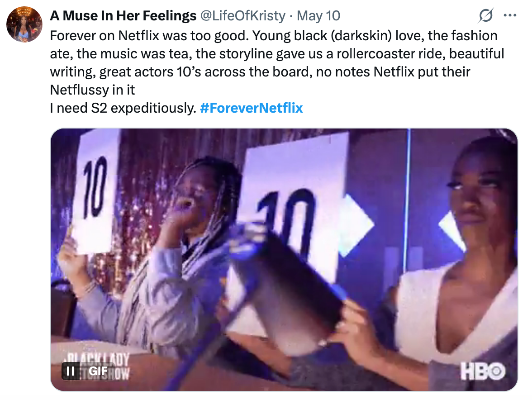Open the attached GIF in full view
532x400 pixels.
pyautogui.click(x=284, y=260)
